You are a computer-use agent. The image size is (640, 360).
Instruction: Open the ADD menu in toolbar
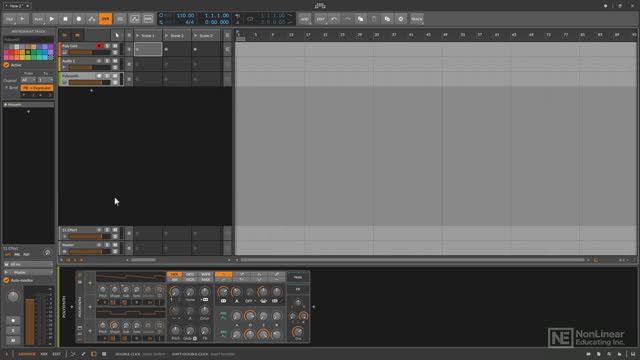point(304,19)
